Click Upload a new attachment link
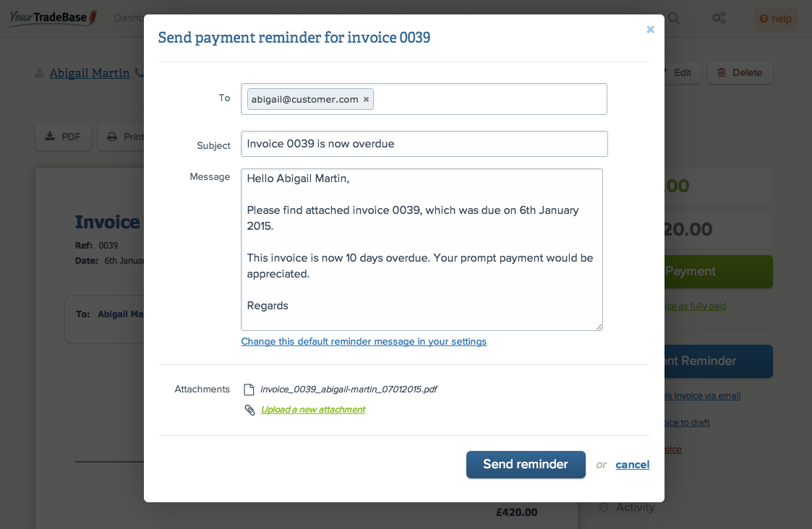This screenshot has width=812, height=529. click(313, 410)
